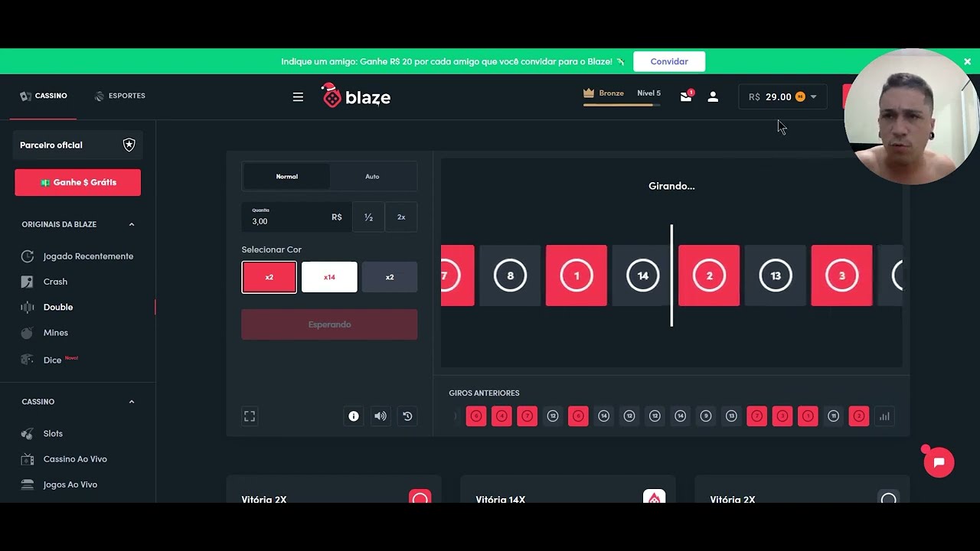Open Jogos Ao Vivo link

pyautogui.click(x=70, y=484)
